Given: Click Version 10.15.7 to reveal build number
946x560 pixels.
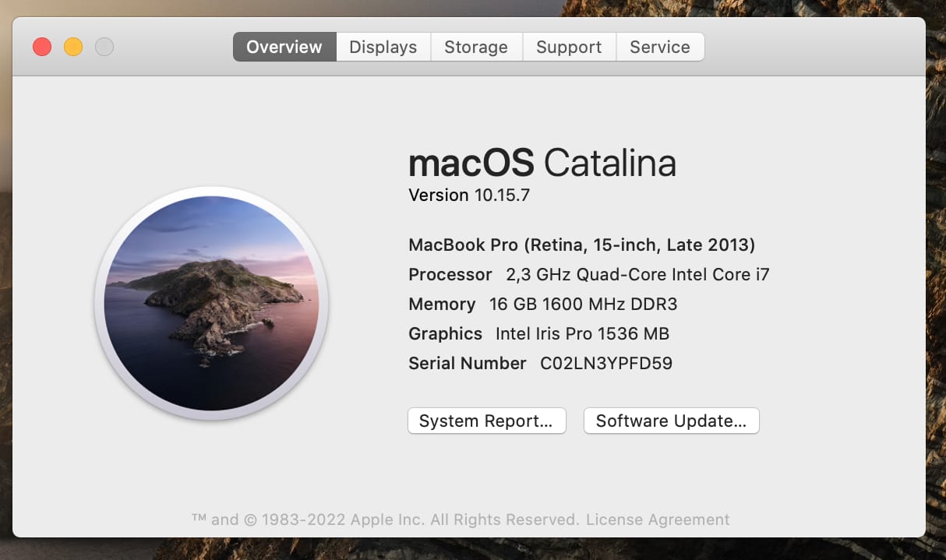Looking at the screenshot, I should point(469,195).
